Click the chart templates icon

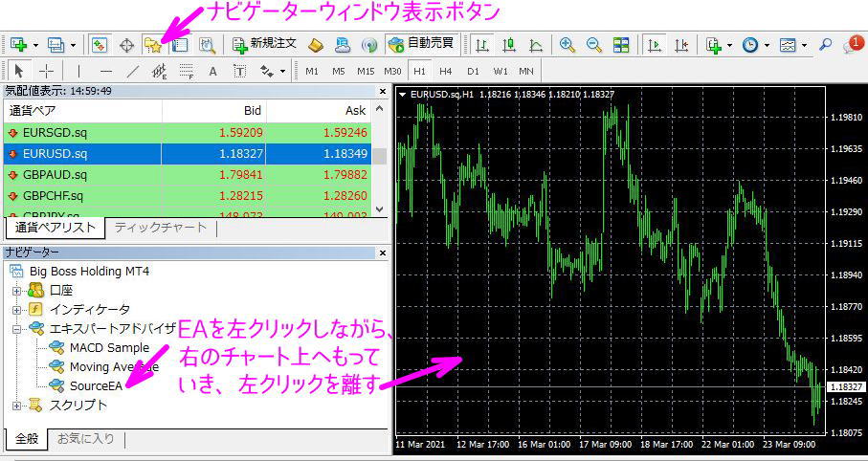click(x=788, y=45)
